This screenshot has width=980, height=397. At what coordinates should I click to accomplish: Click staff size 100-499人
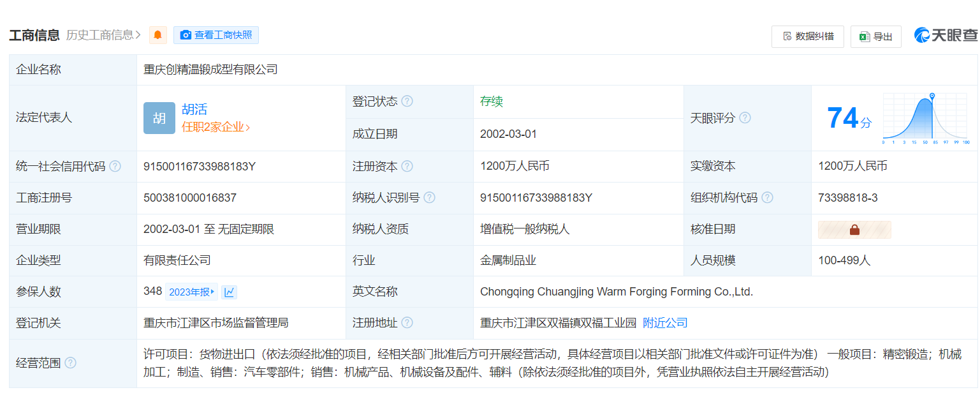pyautogui.click(x=844, y=260)
